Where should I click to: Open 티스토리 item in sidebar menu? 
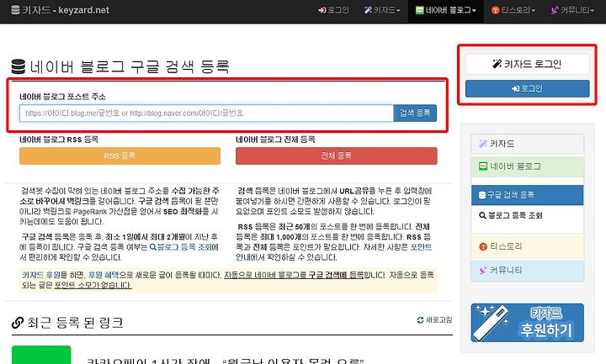click(x=527, y=246)
